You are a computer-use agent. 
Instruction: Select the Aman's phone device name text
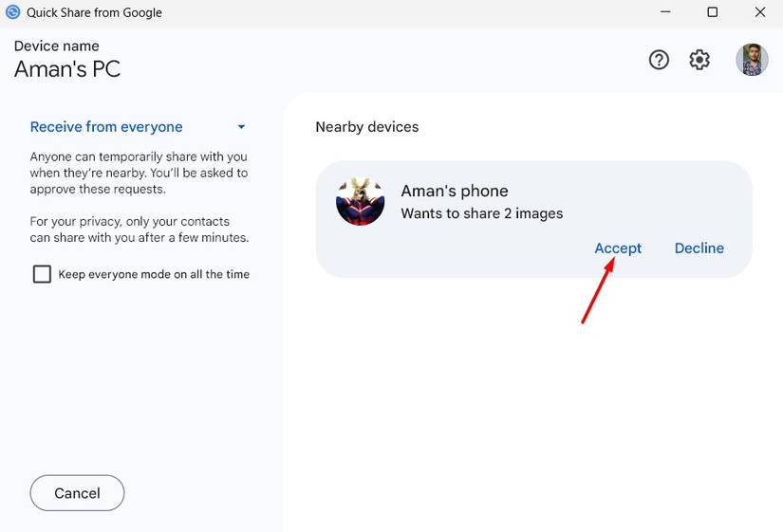[x=455, y=191]
